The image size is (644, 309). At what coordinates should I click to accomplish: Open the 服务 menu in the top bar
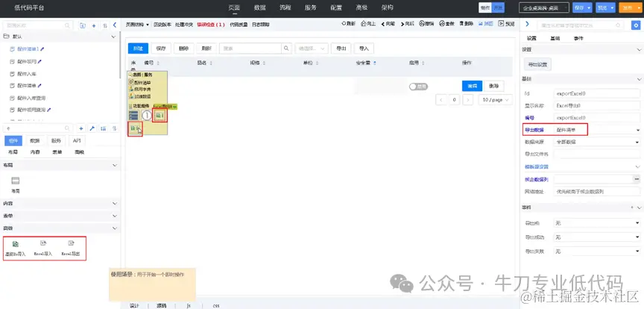311,7
